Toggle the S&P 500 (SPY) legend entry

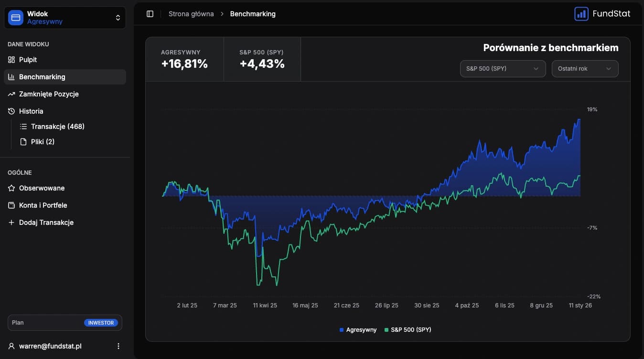pyautogui.click(x=407, y=329)
